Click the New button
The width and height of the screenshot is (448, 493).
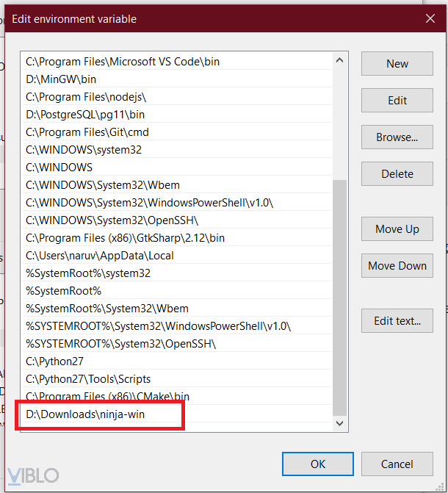pyautogui.click(x=397, y=63)
